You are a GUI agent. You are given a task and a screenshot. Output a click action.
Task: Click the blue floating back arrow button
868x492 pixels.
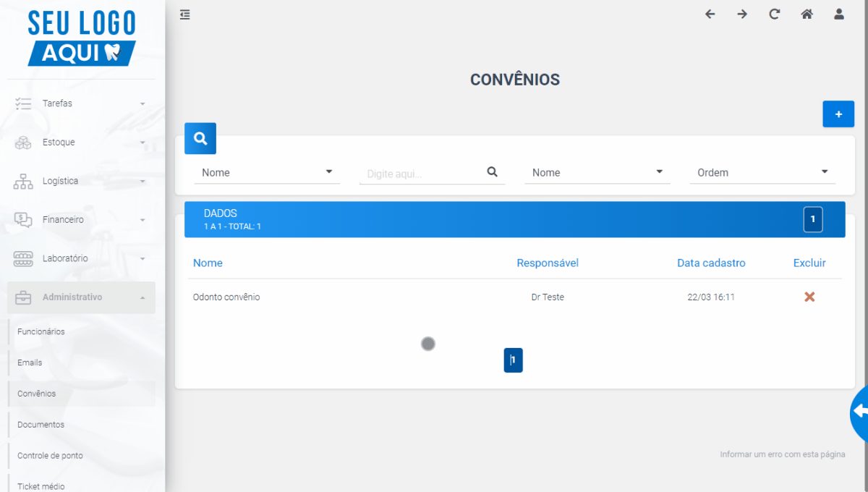[859, 412]
